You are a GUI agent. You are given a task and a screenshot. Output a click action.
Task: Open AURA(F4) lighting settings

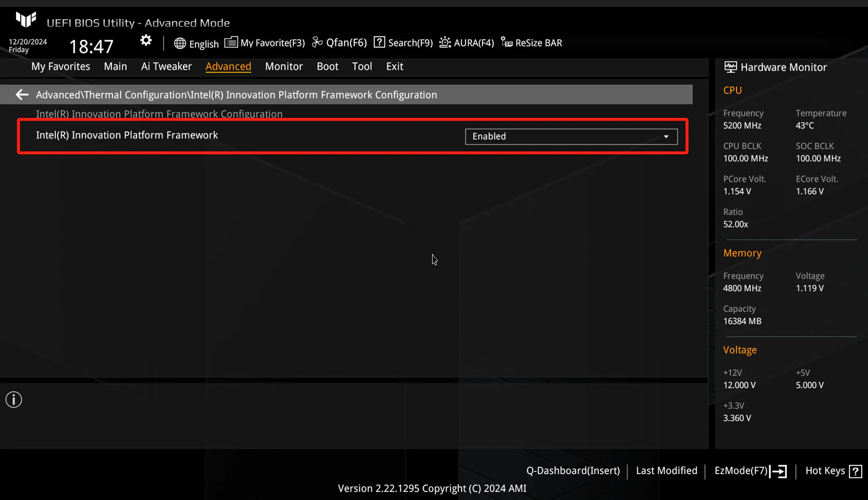[x=466, y=43]
